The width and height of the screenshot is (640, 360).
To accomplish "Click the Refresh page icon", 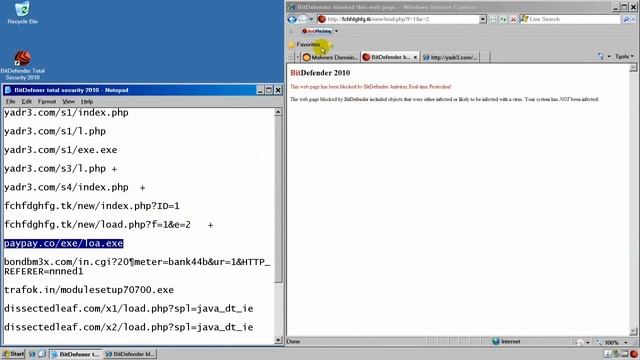I will 503,19.
